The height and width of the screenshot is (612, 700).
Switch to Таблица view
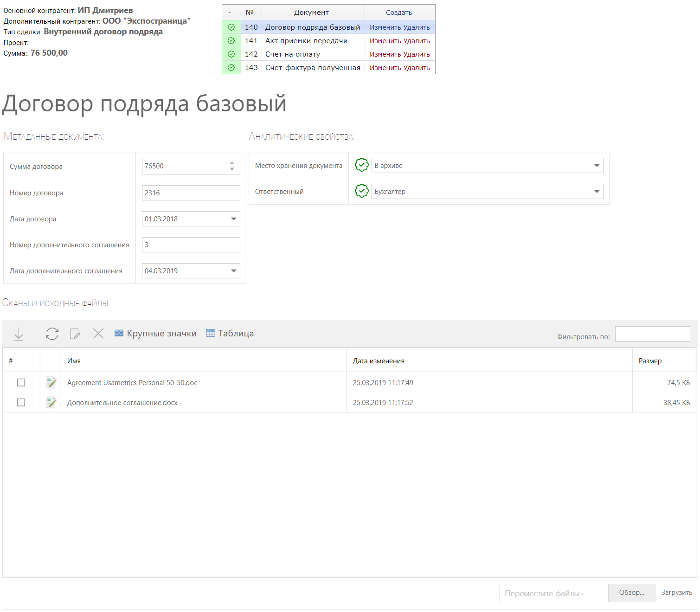point(230,334)
